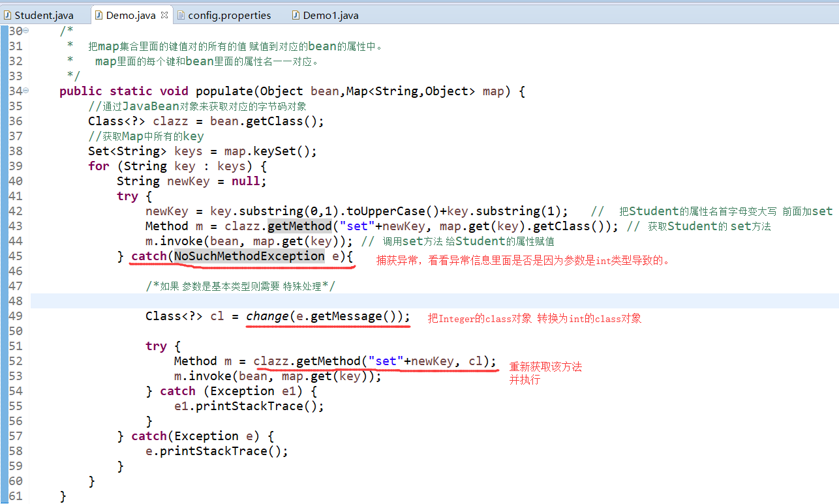Click the highlighted getMethod call on line 43
The width and height of the screenshot is (839, 504).
(x=299, y=226)
